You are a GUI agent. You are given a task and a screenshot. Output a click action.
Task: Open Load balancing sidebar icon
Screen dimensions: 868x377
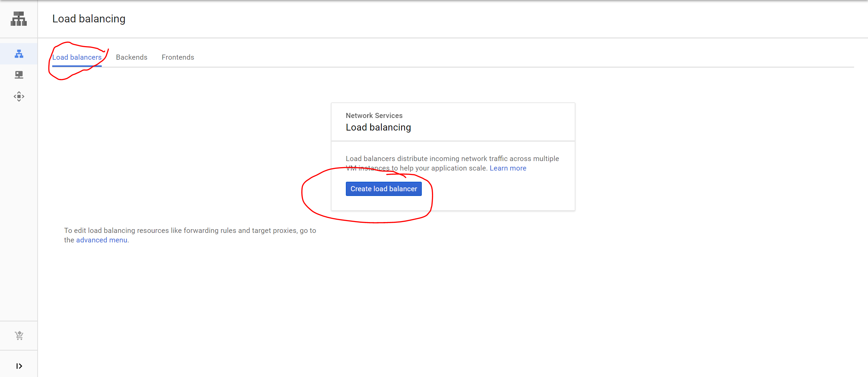click(19, 54)
